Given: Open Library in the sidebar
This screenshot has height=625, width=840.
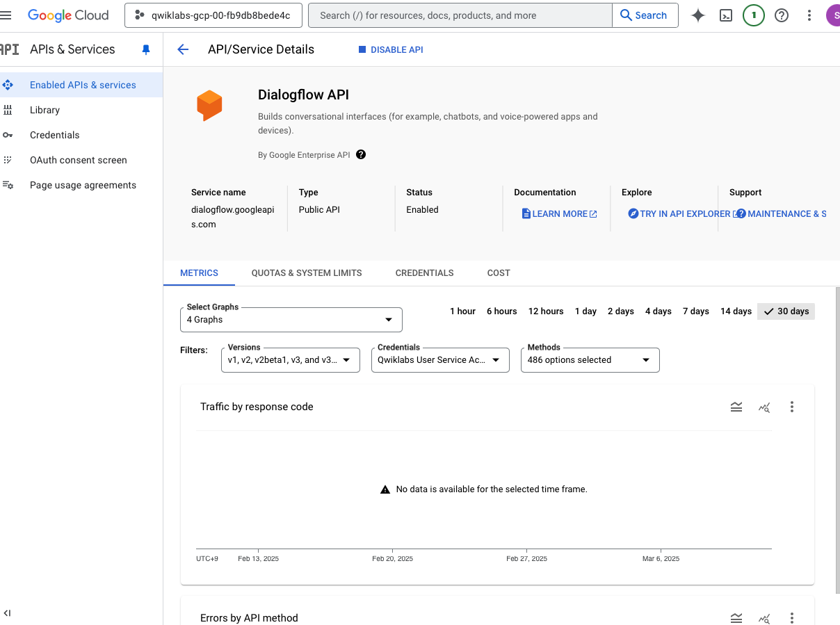Looking at the screenshot, I should [x=81, y=110].
